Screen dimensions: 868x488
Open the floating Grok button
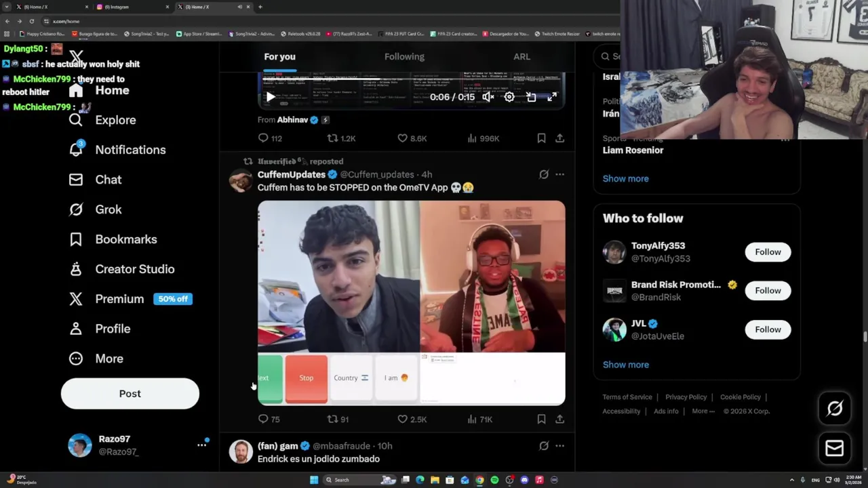click(x=835, y=409)
